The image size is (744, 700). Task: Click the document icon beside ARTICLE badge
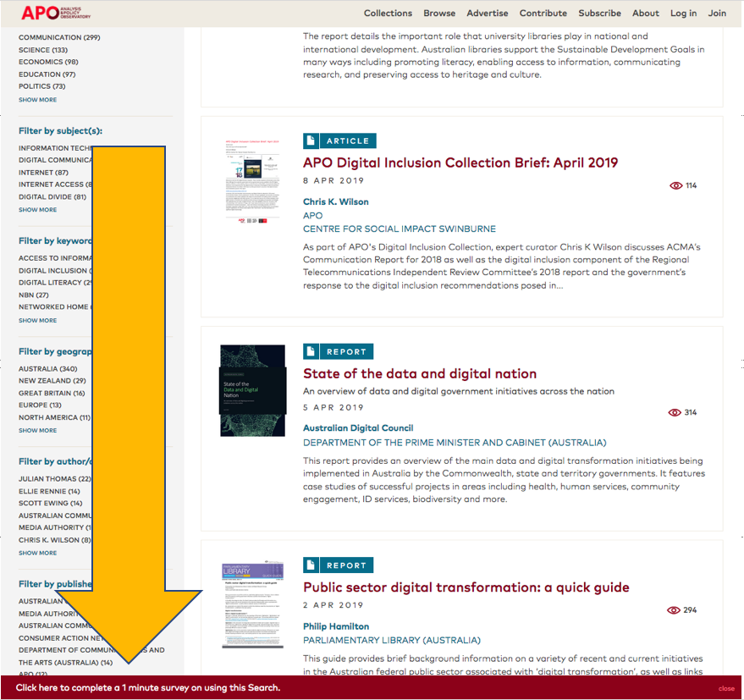coord(311,141)
